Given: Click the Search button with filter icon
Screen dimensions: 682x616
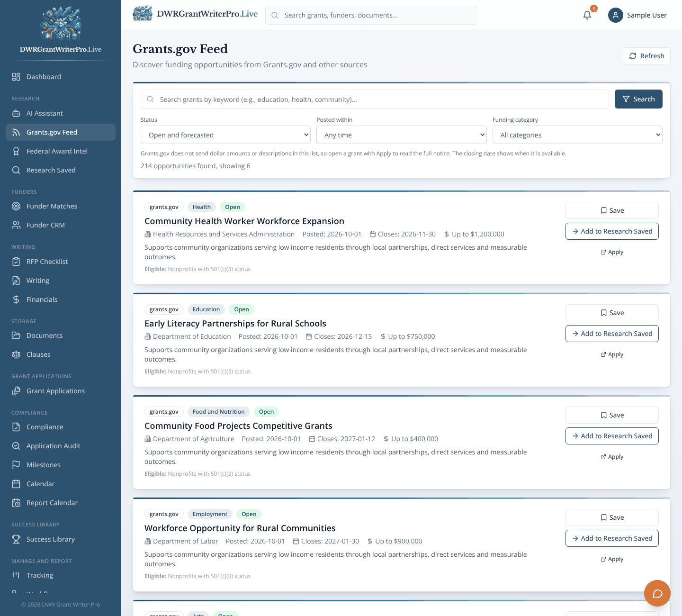Looking at the screenshot, I should [x=638, y=99].
